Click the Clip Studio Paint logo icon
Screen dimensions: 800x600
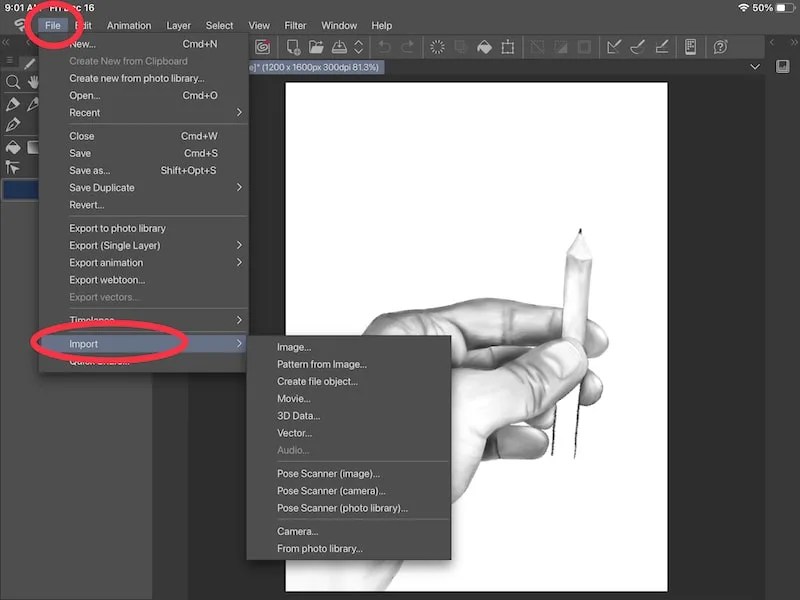(x=262, y=46)
